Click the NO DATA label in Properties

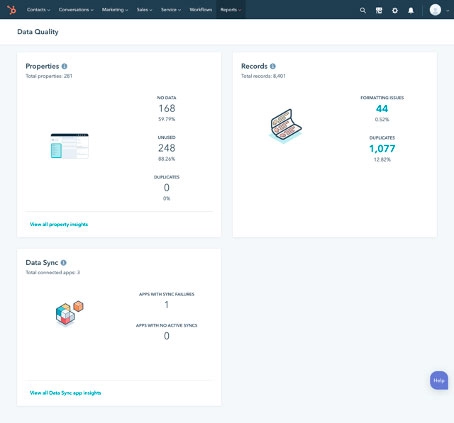(167, 98)
